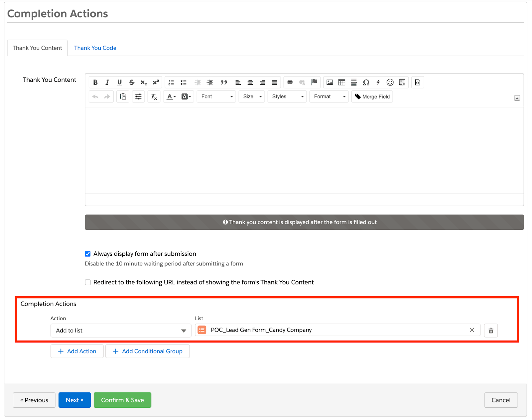
Task: Insert a template icon in toolbar
Action: [x=402, y=82]
